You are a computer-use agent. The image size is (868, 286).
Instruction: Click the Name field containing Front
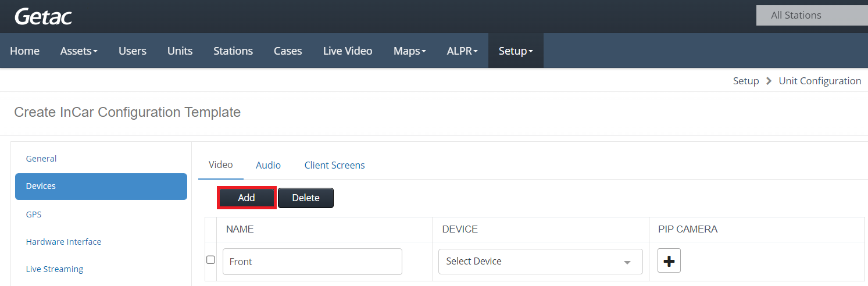(x=312, y=262)
